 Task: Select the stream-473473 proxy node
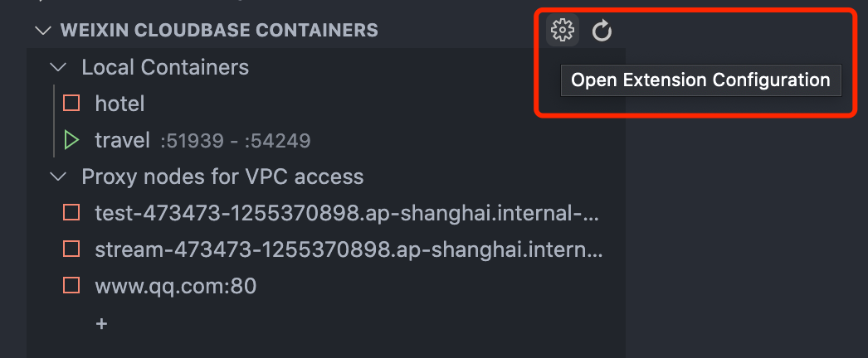tap(349, 249)
